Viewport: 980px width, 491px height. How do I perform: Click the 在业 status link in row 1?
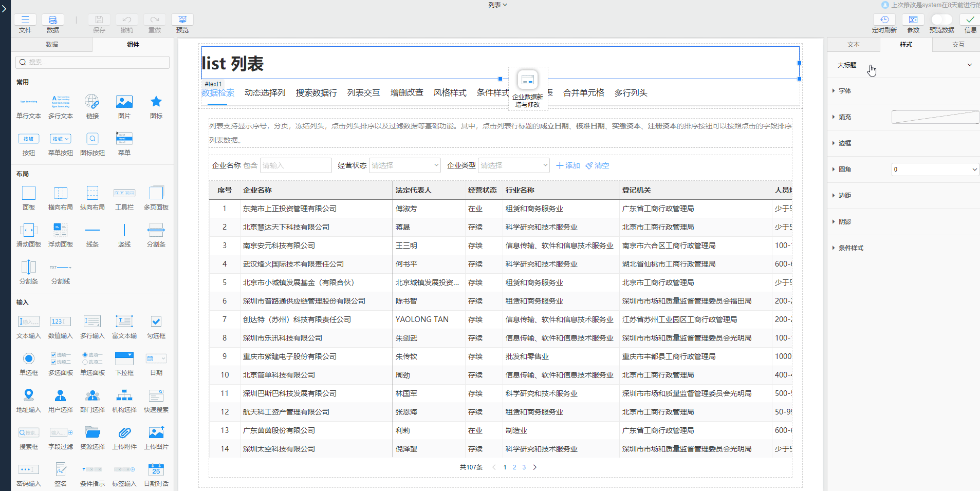click(475, 209)
